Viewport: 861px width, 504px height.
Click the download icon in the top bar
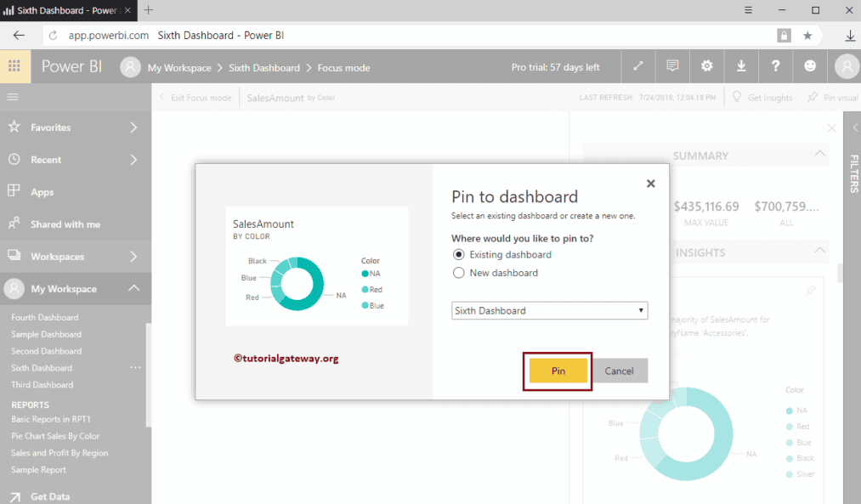click(x=741, y=65)
